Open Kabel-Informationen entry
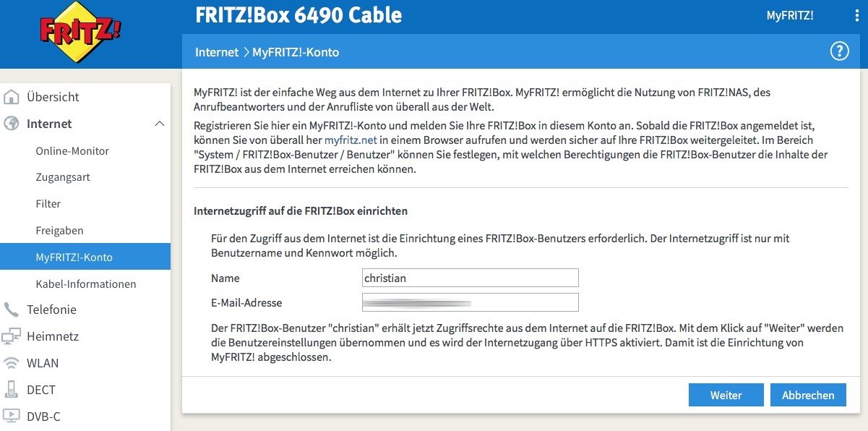 [x=85, y=284]
